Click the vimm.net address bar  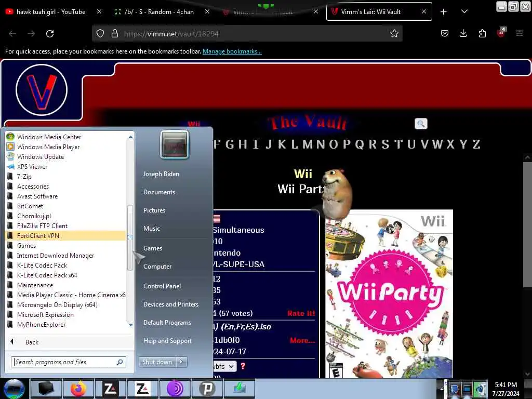click(247, 34)
